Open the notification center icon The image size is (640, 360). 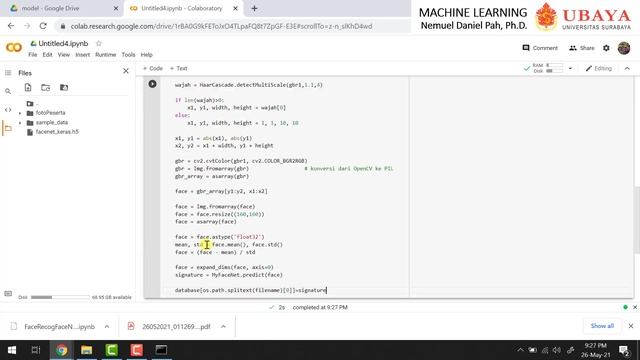coord(624,350)
